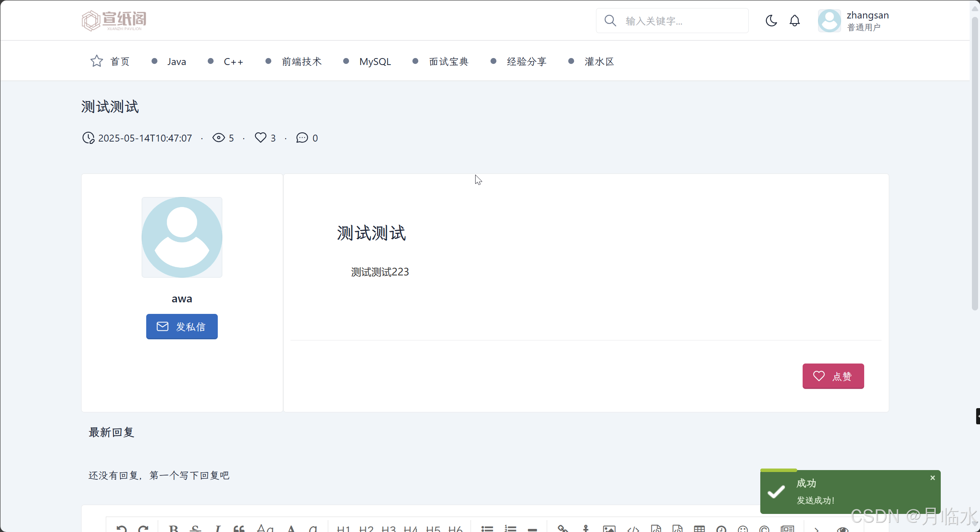Open the 面试宝典 category

tap(449, 62)
